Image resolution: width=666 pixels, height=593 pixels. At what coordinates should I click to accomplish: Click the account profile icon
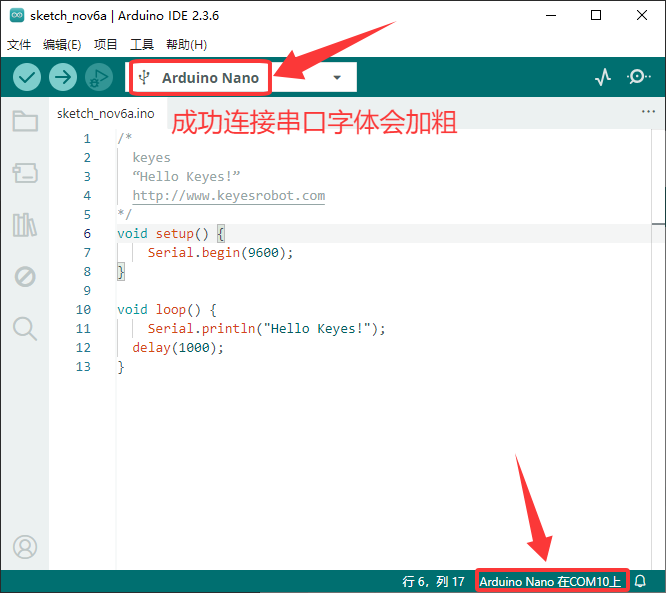coord(25,547)
